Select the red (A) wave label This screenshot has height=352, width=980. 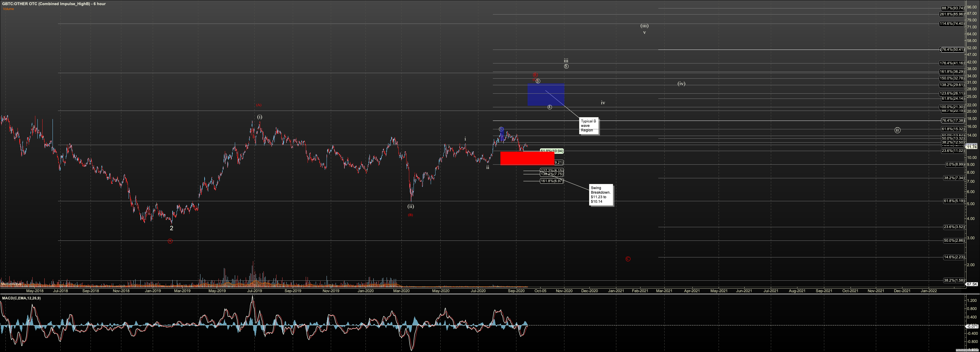[259, 105]
